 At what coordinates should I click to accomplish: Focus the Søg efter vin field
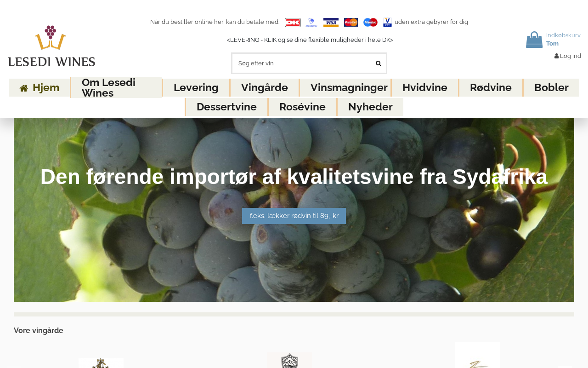[x=303, y=63]
